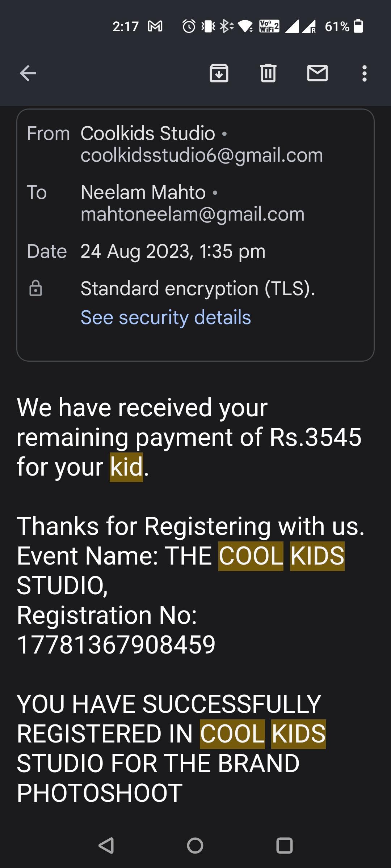Viewport: 391px width, 868px height.
Task: Tap the back arrow to leave email
Action: [x=28, y=73]
